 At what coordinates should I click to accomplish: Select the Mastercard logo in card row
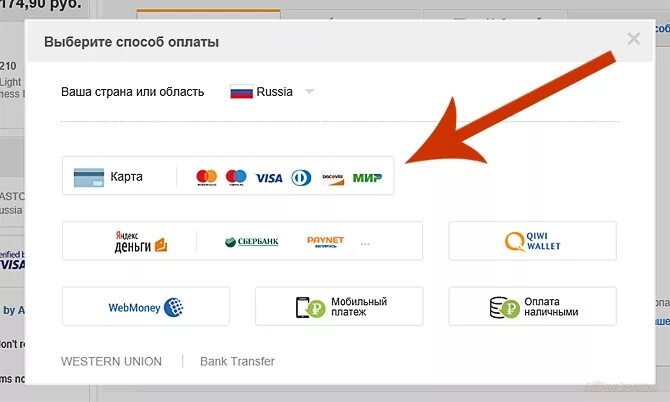206,177
